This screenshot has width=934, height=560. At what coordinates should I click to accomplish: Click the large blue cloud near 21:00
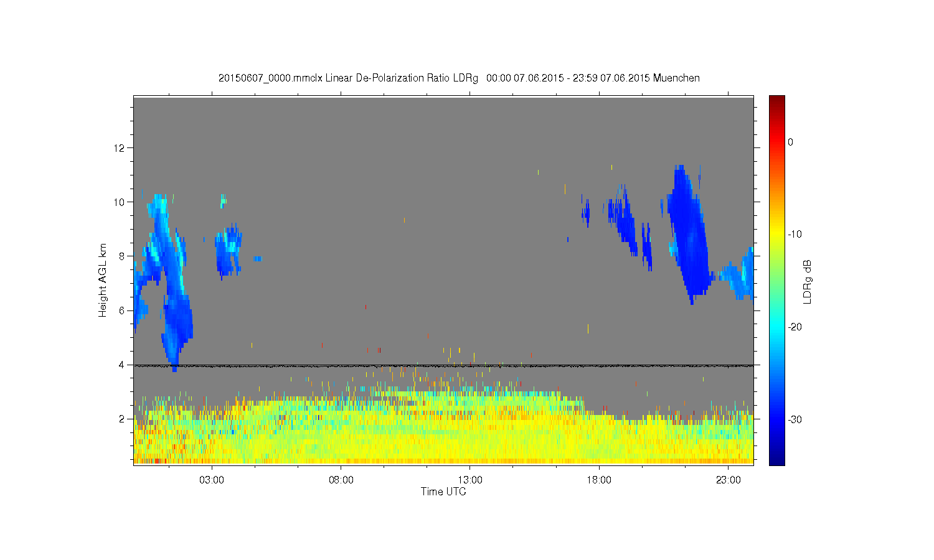click(689, 233)
